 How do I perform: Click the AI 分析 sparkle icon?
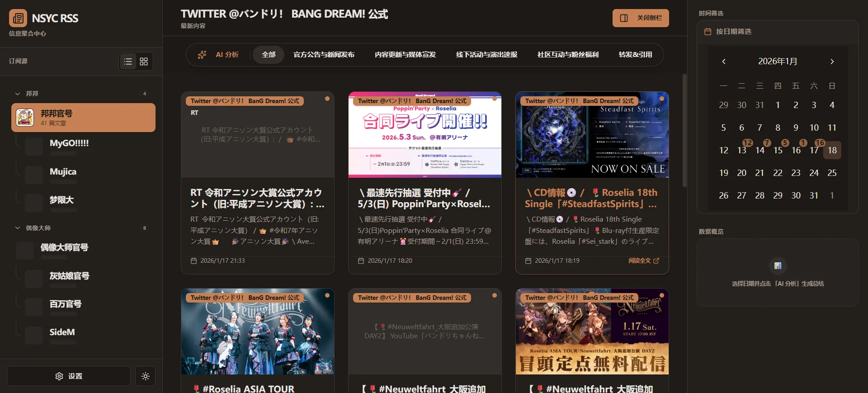click(202, 55)
